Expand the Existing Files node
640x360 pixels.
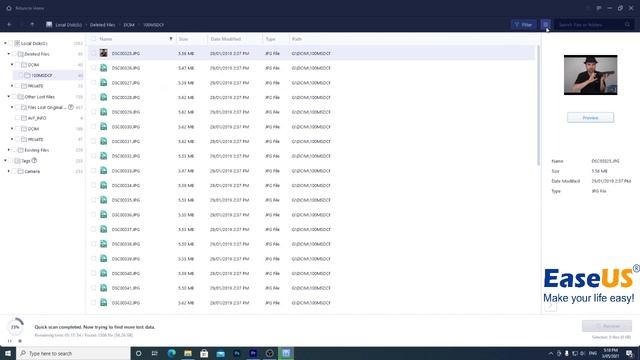pos(9,150)
